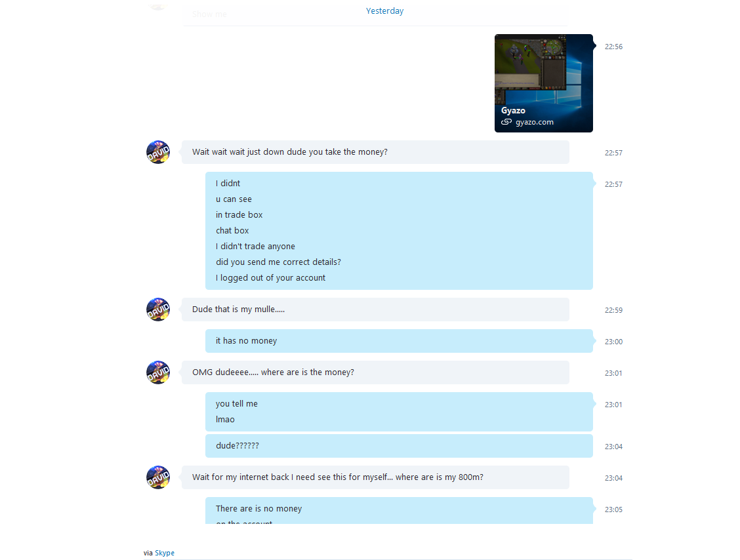
Task: Click the Skype link at the bottom
Action: [165, 553]
